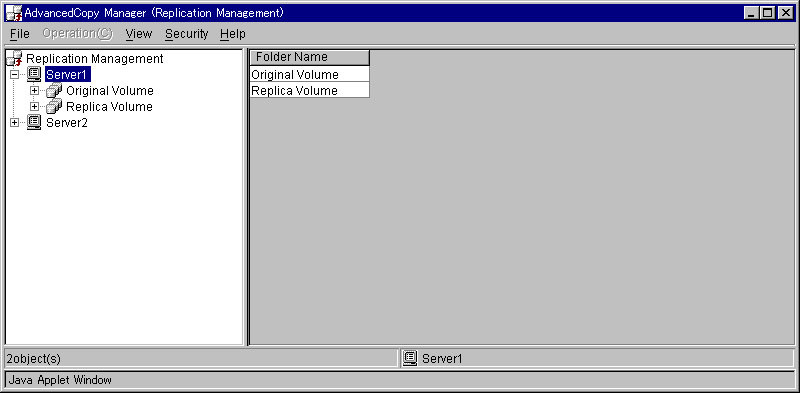Screen dimensions: 800x393
Task: Collapse the Server1 tree node
Action: tap(14, 75)
